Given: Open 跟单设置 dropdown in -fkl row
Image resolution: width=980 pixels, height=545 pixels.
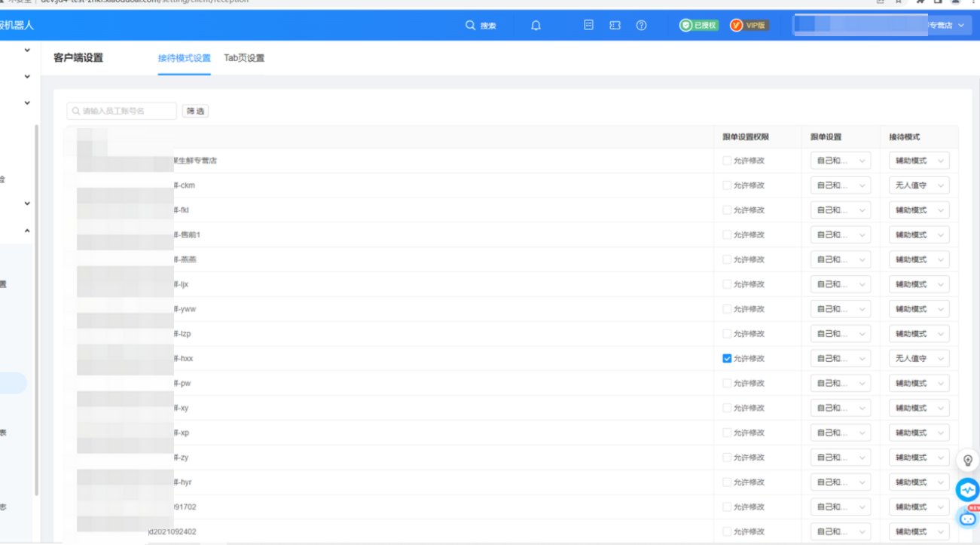Looking at the screenshot, I should tap(841, 210).
